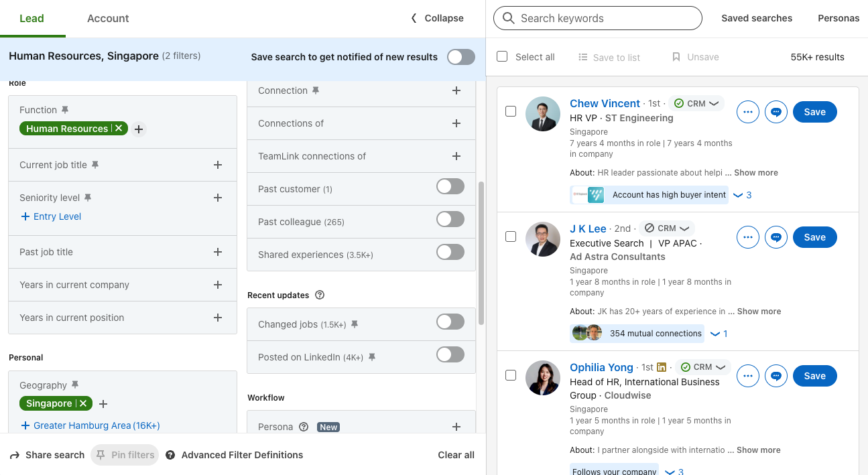The image size is (868, 475).
Task: Enable the Past colleague toggle
Action: tap(450, 219)
